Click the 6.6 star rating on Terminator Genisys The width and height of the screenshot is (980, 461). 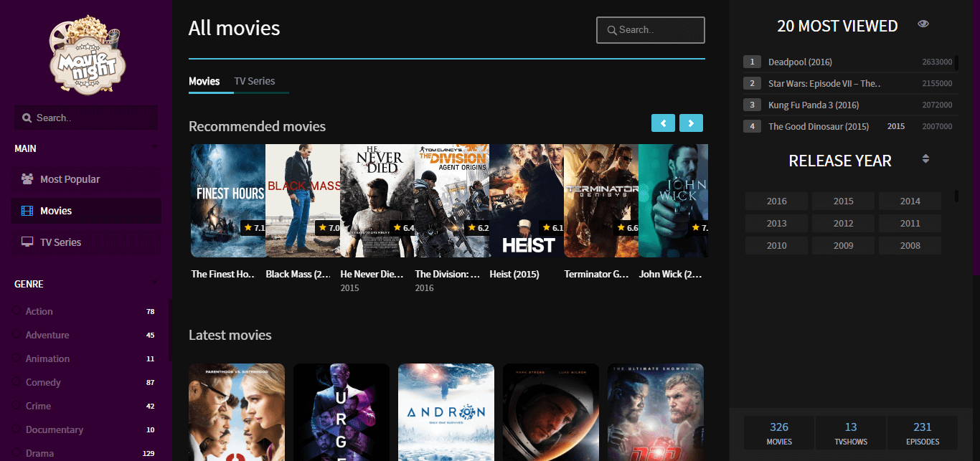[x=626, y=227]
